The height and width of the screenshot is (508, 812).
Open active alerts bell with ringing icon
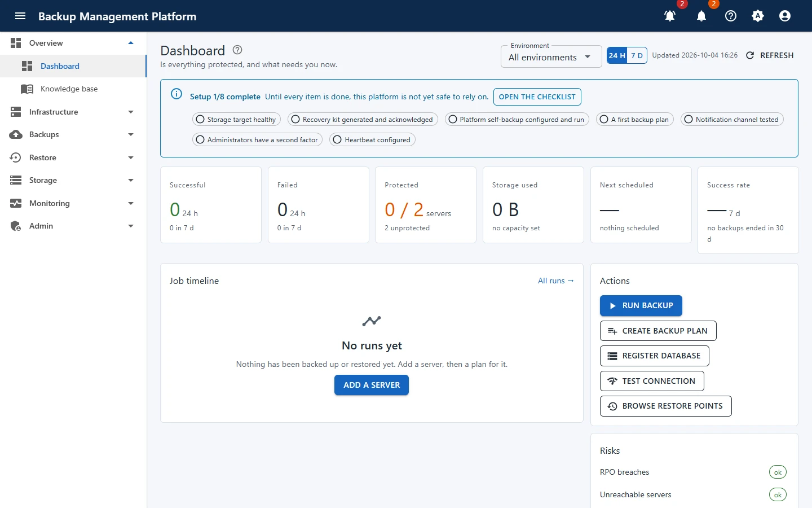pos(670,16)
